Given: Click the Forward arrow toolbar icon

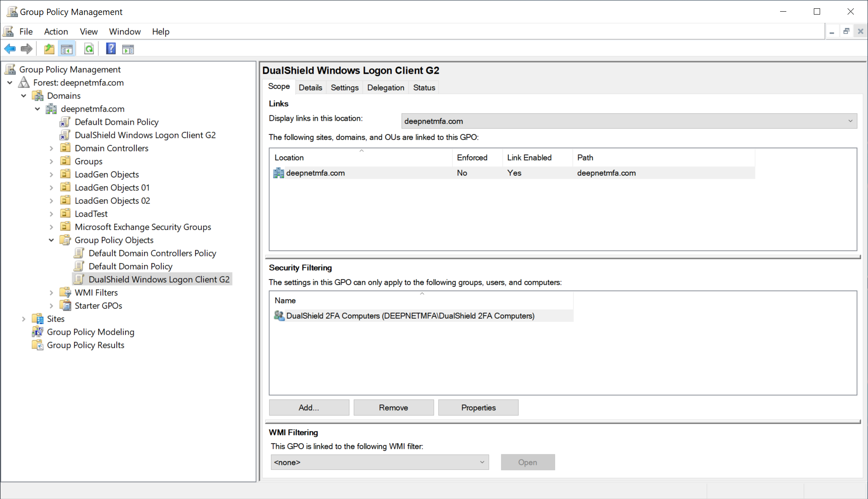Looking at the screenshot, I should pyautogui.click(x=27, y=49).
